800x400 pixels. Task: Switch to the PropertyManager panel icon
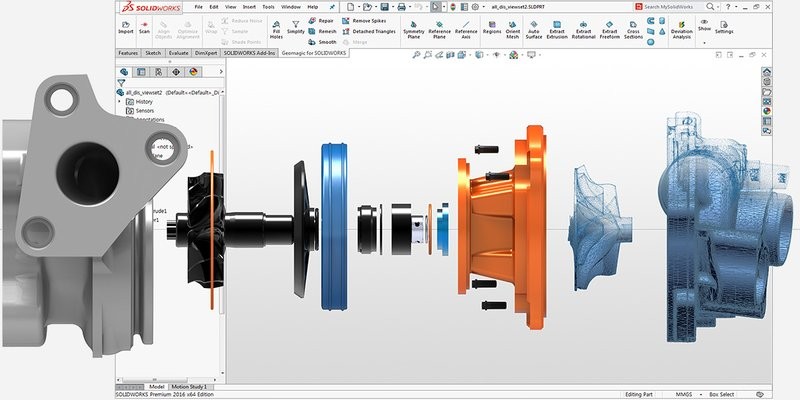141,72
